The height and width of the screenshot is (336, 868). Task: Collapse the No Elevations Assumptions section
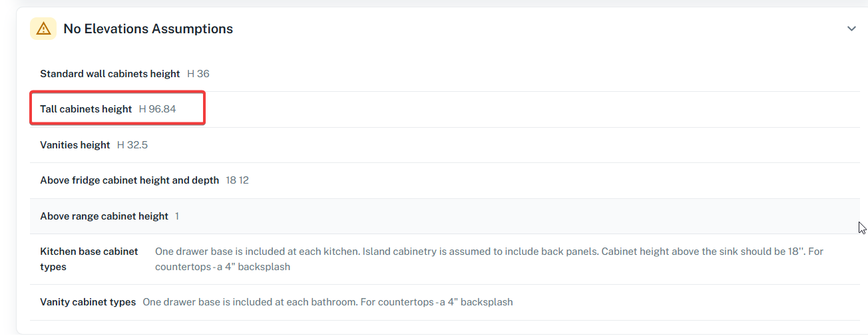[851, 29]
